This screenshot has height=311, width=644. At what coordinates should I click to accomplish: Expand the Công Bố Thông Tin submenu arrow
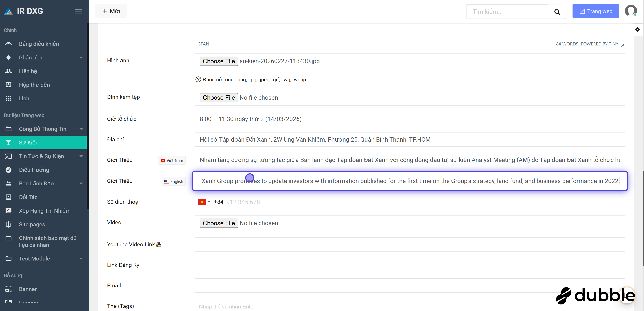81,129
